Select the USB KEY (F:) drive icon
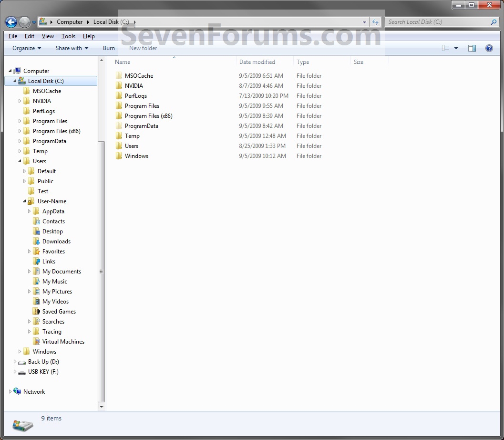 (x=22, y=372)
